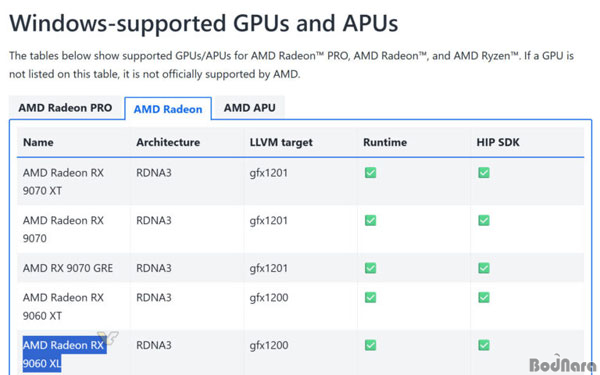Click the Runtime checkmark for RX 9070 GRE

(370, 268)
